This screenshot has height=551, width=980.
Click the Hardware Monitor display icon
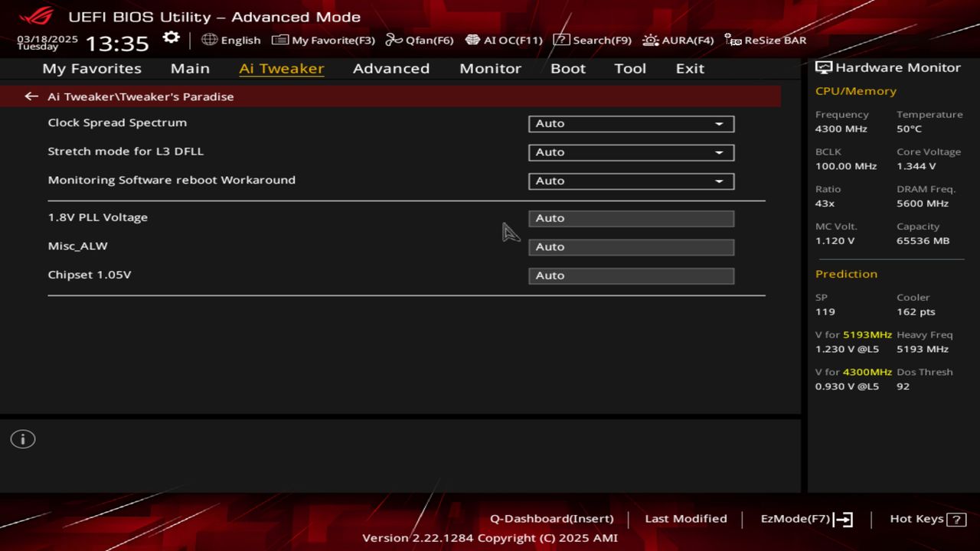coord(824,67)
